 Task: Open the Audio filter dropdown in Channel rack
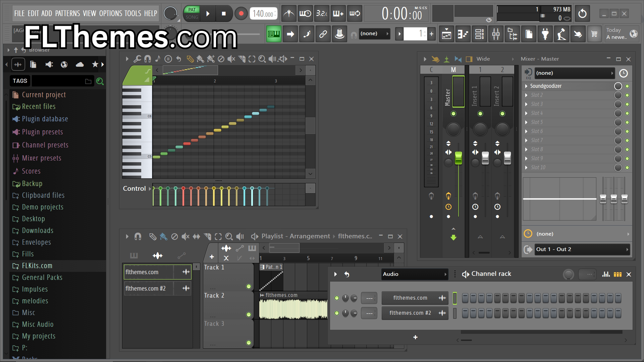(x=415, y=274)
